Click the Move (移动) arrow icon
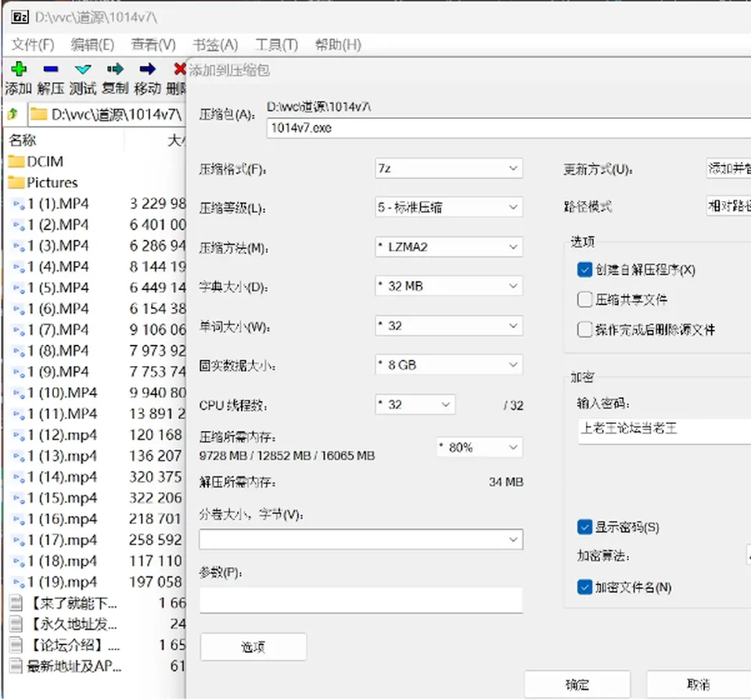The height and width of the screenshot is (700, 751). 147,69
